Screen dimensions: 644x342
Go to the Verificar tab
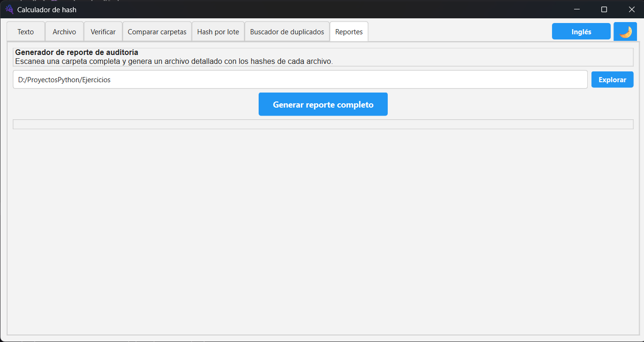click(x=103, y=32)
